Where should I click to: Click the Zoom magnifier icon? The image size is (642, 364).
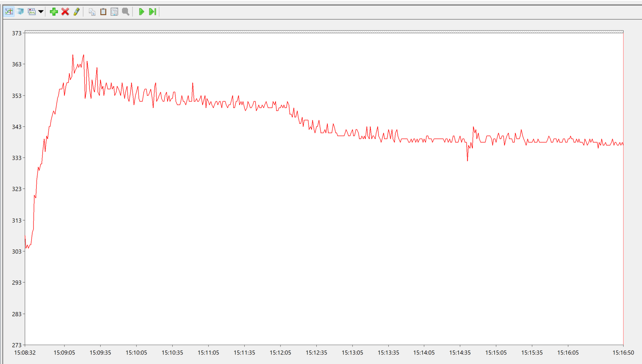[125, 12]
